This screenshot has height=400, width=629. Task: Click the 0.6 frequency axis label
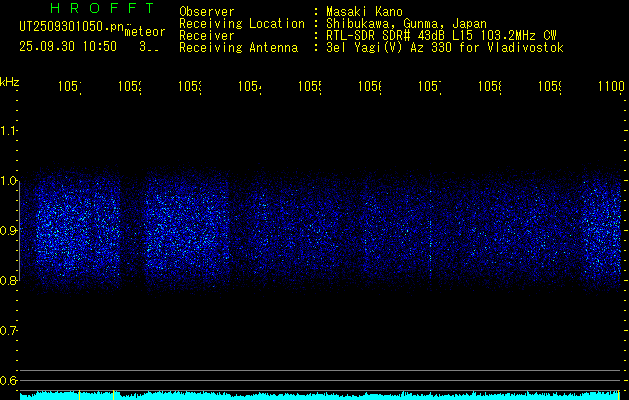click(x=8, y=380)
